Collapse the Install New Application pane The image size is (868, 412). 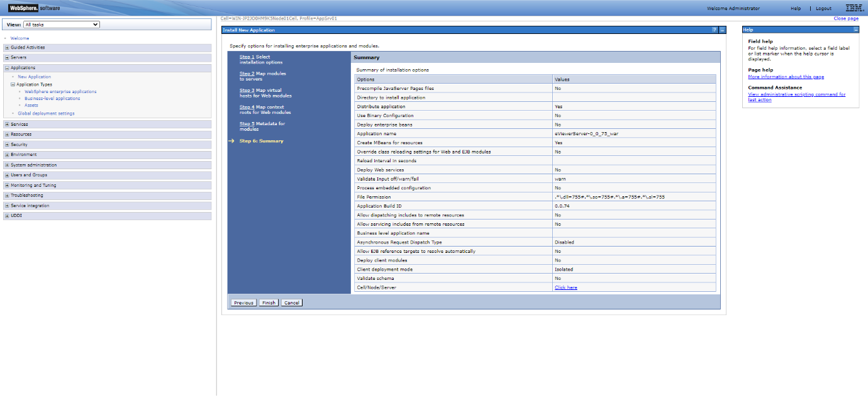tap(722, 30)
